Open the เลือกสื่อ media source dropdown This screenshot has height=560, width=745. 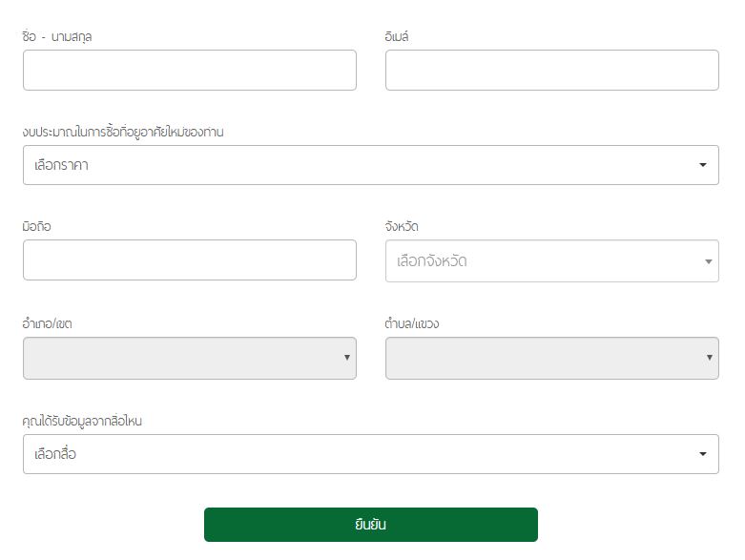[371, 454]
